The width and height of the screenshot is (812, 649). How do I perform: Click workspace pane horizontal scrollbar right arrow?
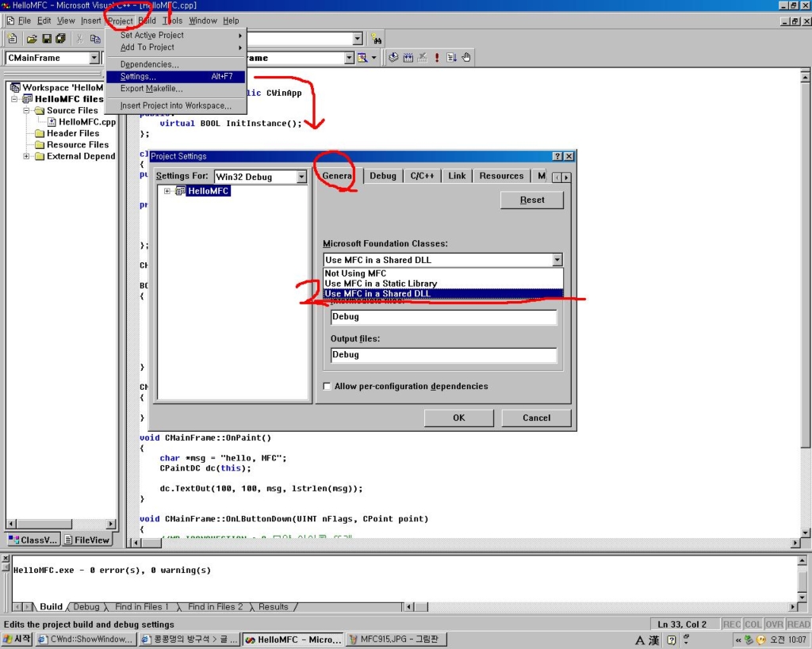(110, 524)
